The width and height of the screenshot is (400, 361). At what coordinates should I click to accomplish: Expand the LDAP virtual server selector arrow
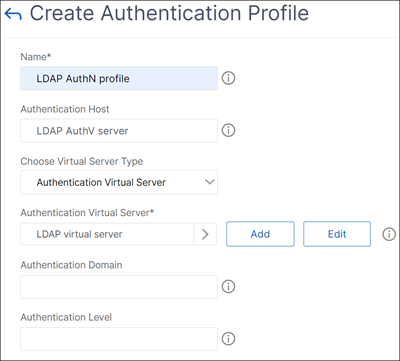click(x=205, y=234)
